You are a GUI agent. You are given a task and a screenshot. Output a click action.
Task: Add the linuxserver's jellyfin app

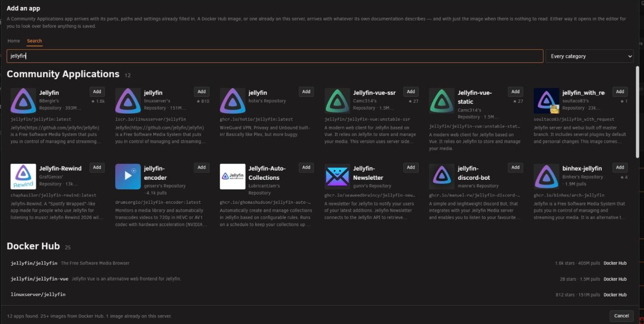click(x=201, y=91)
